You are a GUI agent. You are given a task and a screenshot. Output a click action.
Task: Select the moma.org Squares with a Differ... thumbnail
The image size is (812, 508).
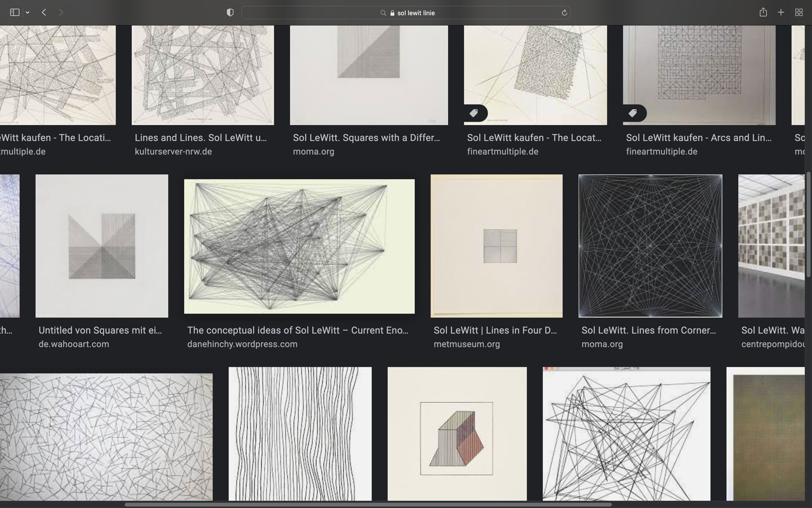point(369,75)
